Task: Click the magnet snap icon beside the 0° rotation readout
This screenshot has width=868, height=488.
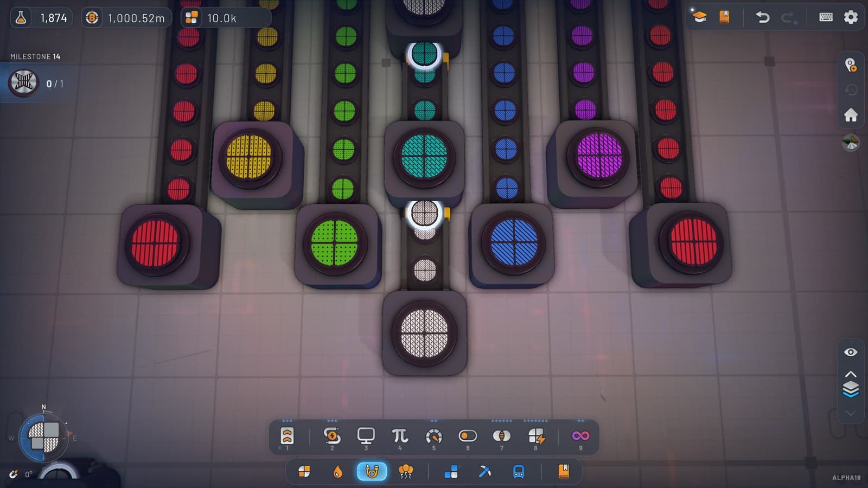Action: (14, 474)
